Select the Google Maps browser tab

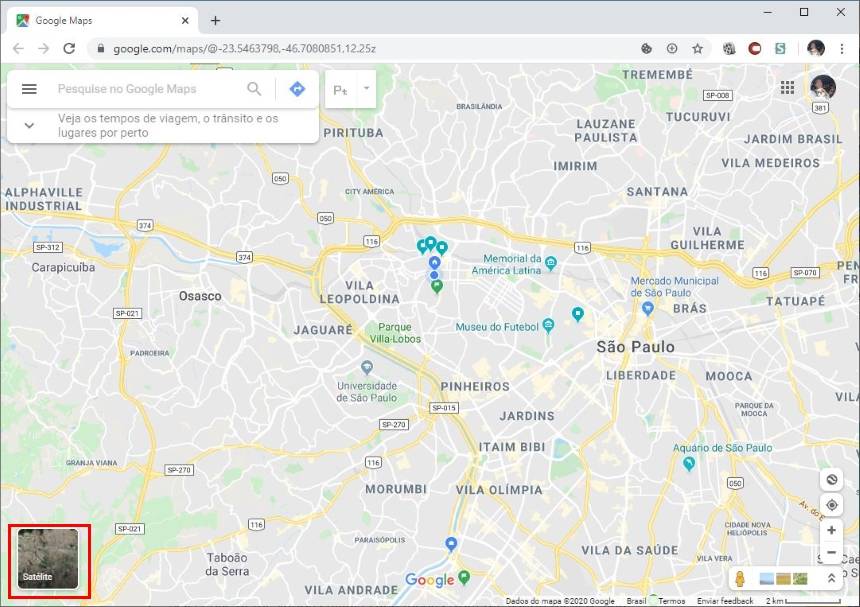100,20
